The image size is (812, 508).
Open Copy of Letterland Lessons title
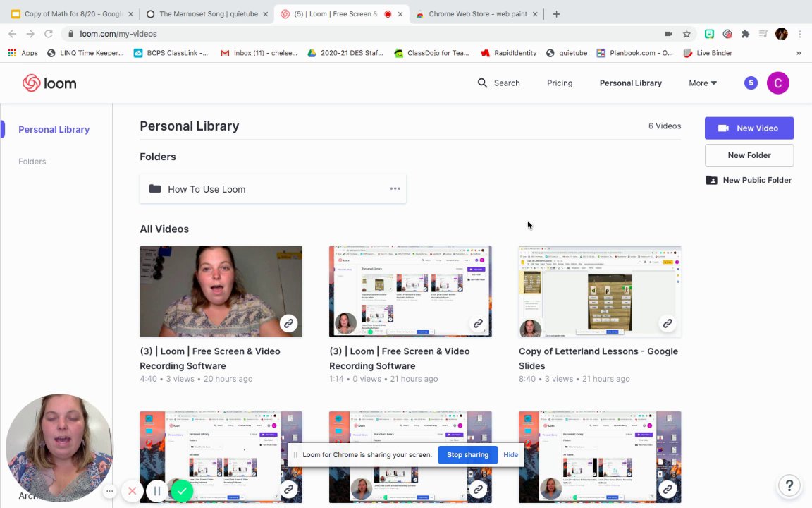(x=598, y=358)
